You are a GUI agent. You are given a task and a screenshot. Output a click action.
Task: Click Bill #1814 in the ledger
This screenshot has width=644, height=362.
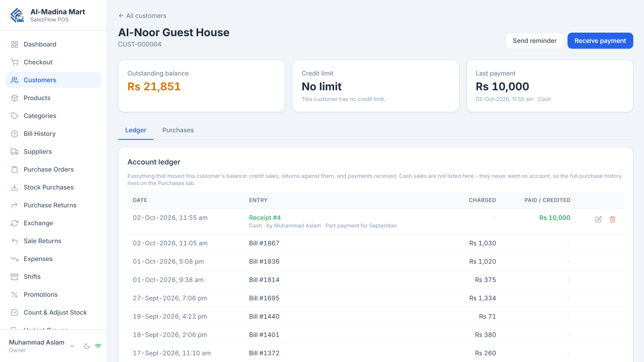click(264, 280)
